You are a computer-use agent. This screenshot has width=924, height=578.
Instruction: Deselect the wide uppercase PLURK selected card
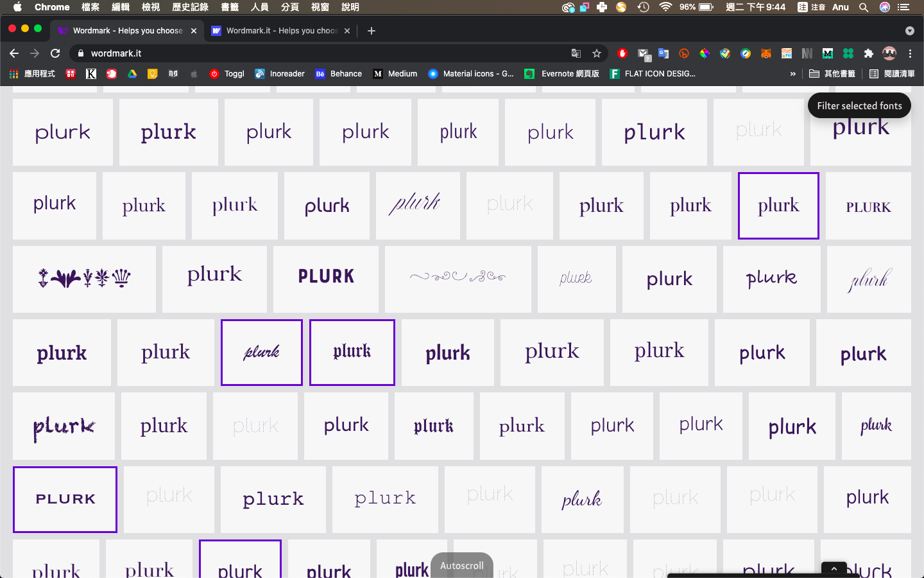pyautogui.click(x=65, y=499)
